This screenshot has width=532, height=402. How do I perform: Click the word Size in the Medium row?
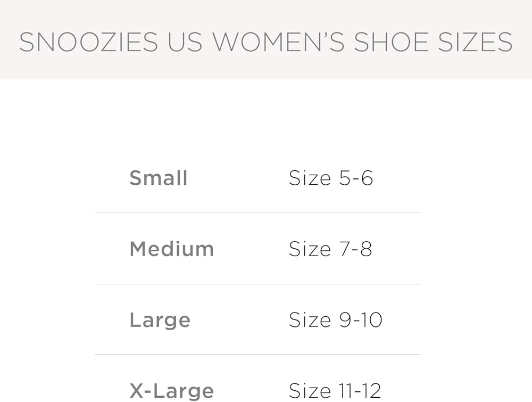(x=310, y=249)
